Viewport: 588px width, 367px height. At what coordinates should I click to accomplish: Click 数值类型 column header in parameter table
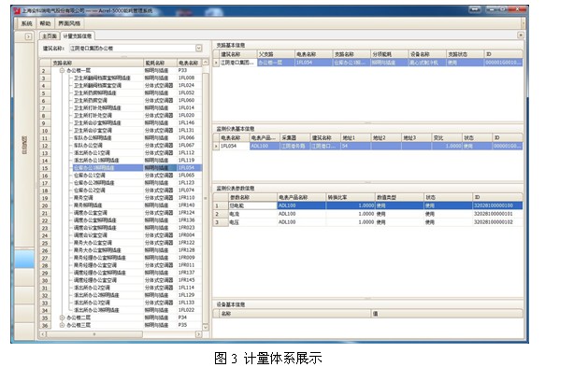(399, 197)
